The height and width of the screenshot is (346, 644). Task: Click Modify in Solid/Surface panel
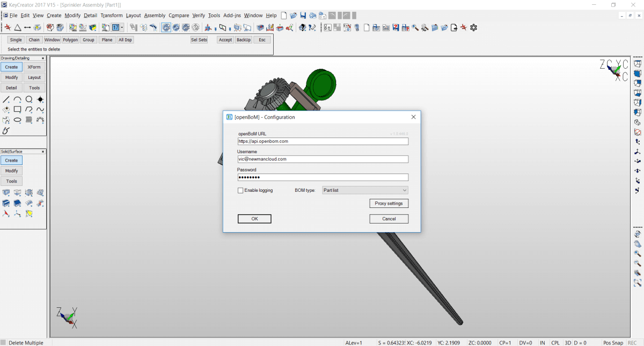click(x=11, y=171)
